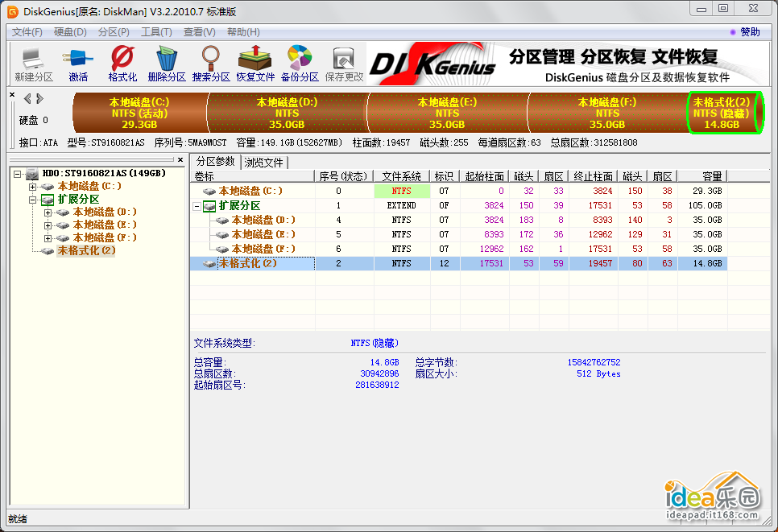The width and height of the screenshot is (778, 532).
Task: Collapse the HD0 disk tree node
Action: pyautogui.click(x=18, y=174)
